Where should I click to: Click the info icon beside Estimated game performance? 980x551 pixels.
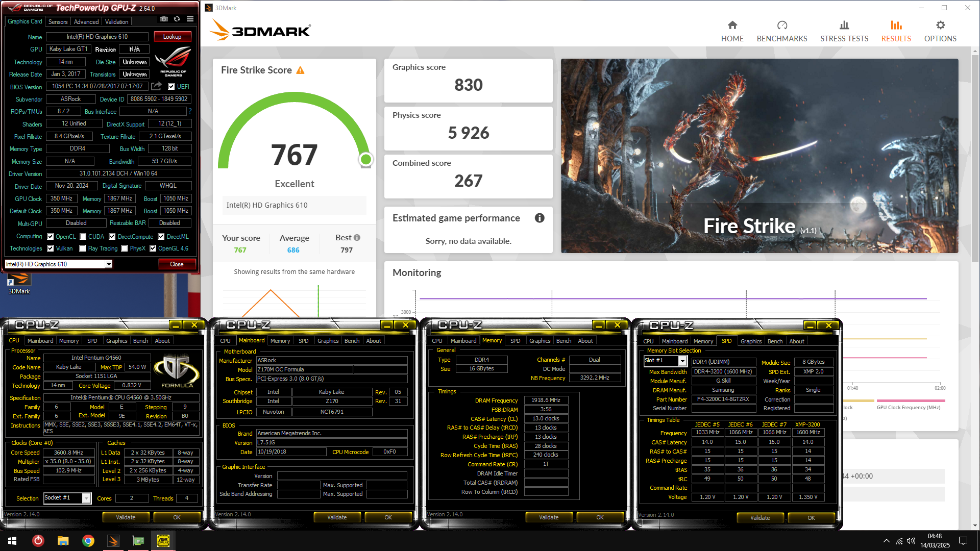pos(540,218)
